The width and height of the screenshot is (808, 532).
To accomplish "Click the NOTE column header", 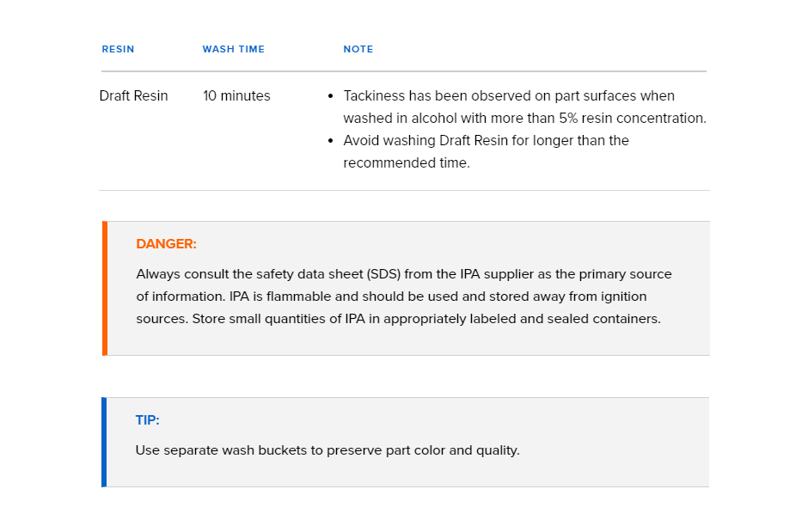I will (358, 49).
